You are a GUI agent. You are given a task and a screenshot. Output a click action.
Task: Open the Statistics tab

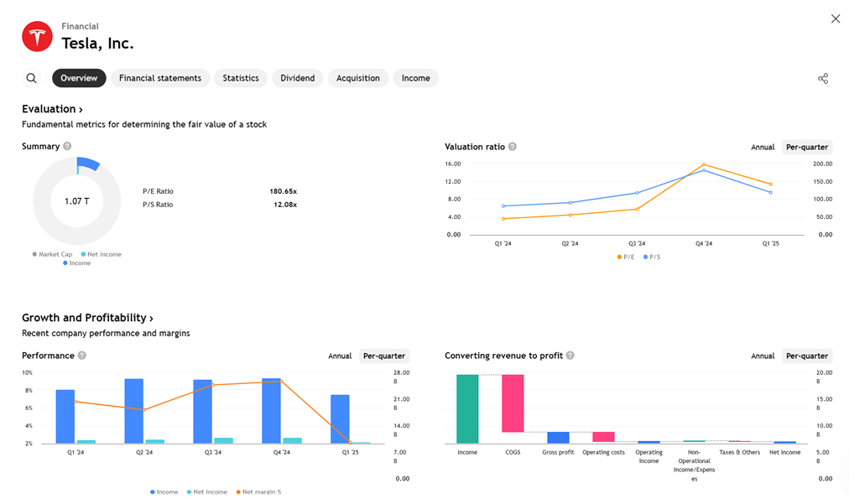(x=241, y=78)
